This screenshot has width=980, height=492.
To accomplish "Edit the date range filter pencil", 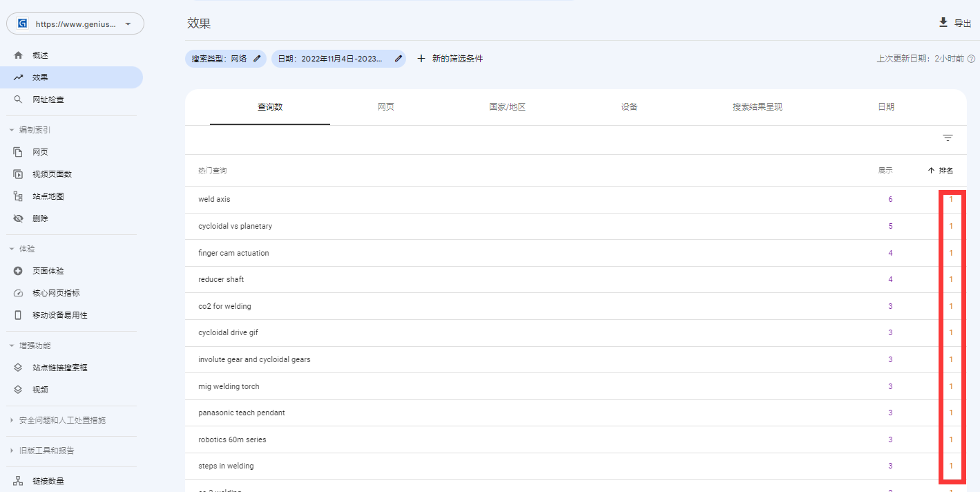I will click(398, 59).
